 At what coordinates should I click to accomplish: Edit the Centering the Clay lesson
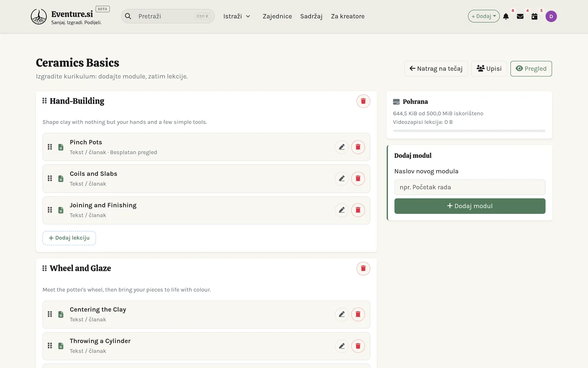click(342, 314)
